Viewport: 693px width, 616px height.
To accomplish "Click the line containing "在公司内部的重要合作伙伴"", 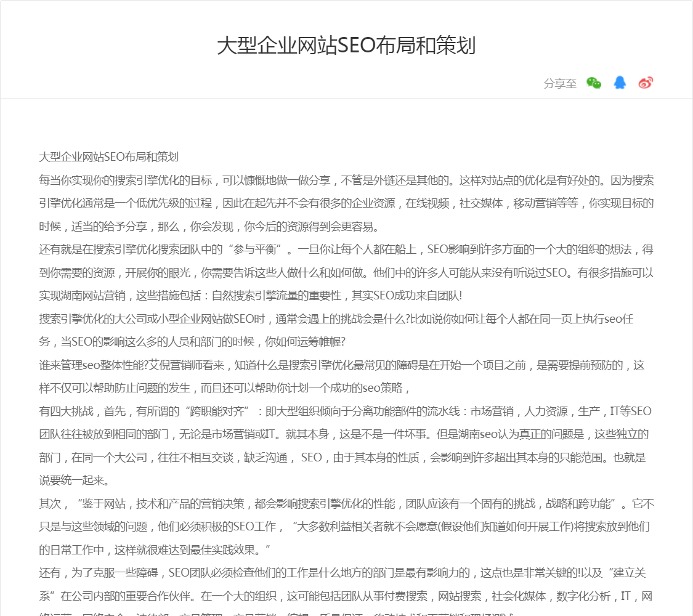I will click(x=346, y=596).
